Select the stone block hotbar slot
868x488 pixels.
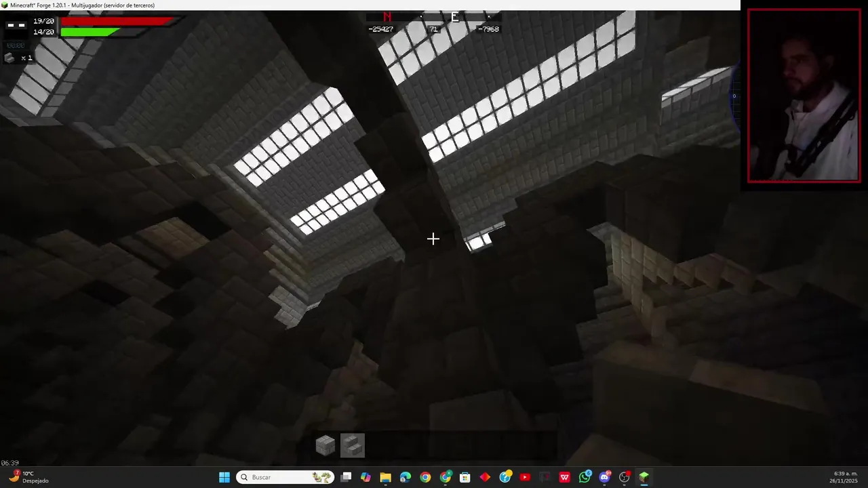[x=325, y=445]
